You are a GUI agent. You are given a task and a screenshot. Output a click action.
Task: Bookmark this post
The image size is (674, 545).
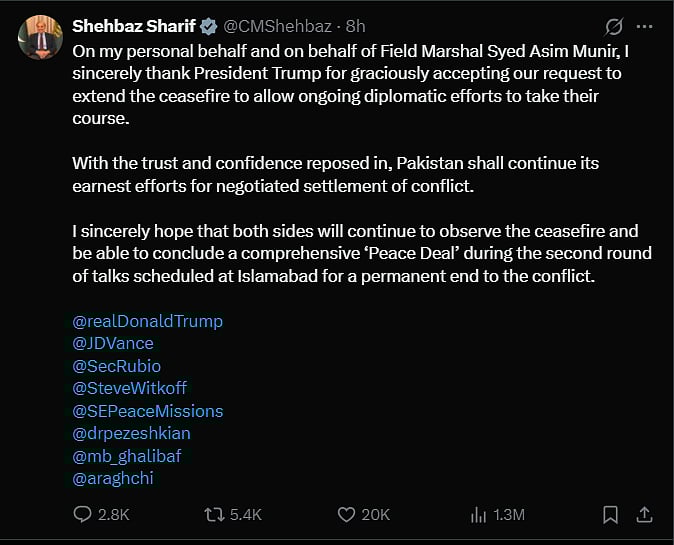[x=610, y=514]
